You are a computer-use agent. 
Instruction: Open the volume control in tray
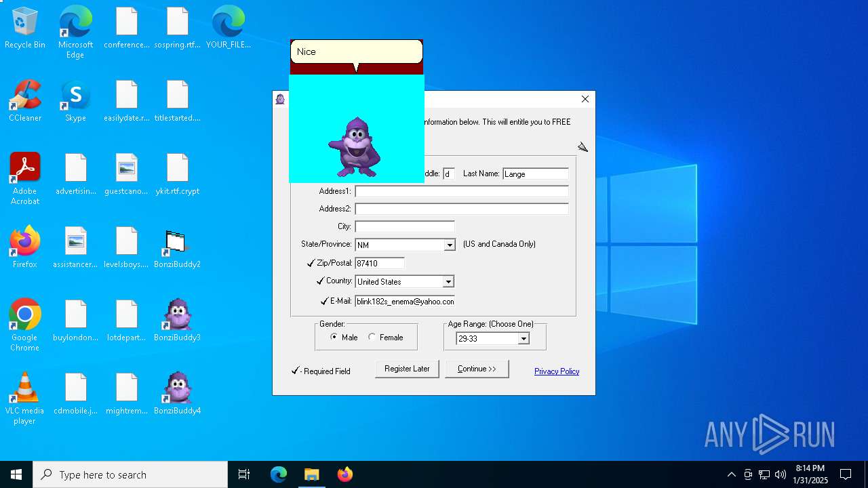click(x=781, y=474)
